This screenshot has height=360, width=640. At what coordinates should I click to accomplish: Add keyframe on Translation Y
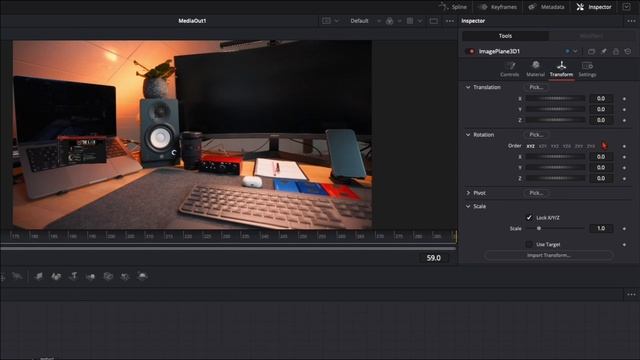(624, 109)
